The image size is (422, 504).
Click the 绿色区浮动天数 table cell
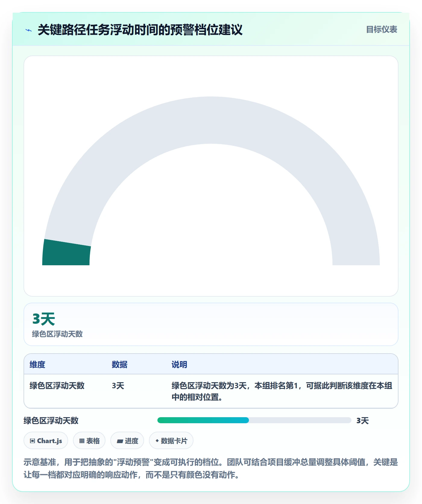[57, 386]
